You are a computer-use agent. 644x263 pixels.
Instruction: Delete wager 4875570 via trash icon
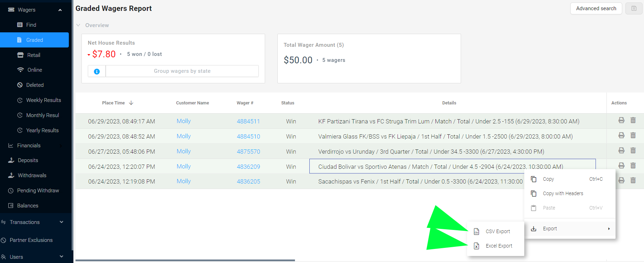(633, 150)
